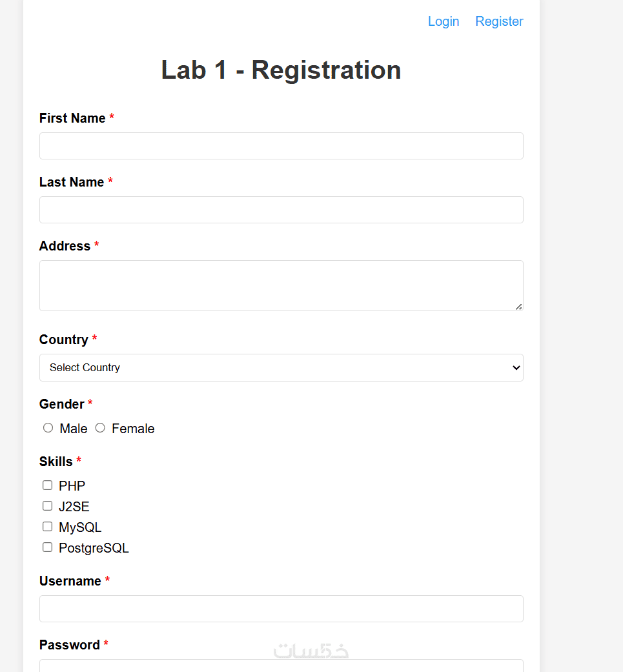The image size is (623, 672).
Task: Click the Female radio label text
Action: [x=133, y=429]
